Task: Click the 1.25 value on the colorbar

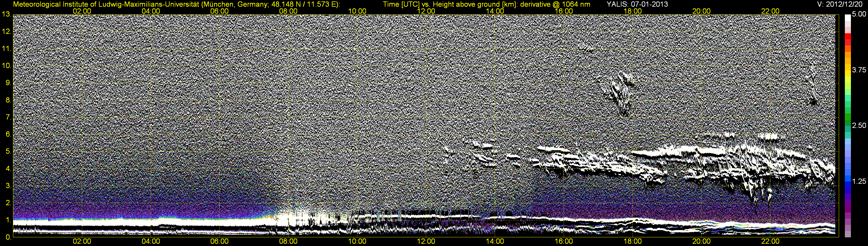Action: [x=859, y=181]
